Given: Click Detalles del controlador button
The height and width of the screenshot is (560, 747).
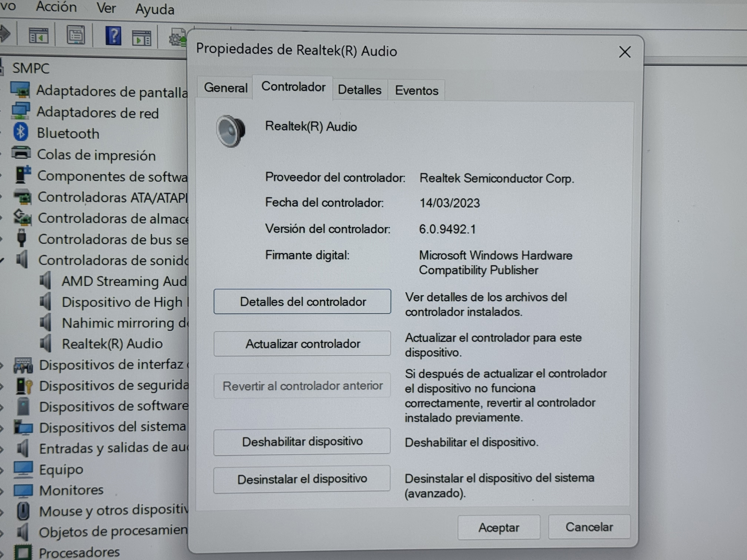Looking at the screenshot, I should coord(302,301).
